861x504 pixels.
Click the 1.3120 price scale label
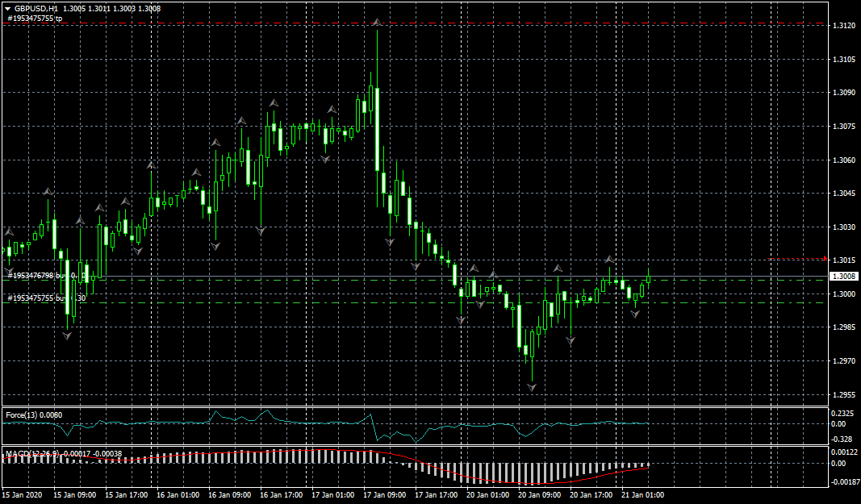click(843, 27)
